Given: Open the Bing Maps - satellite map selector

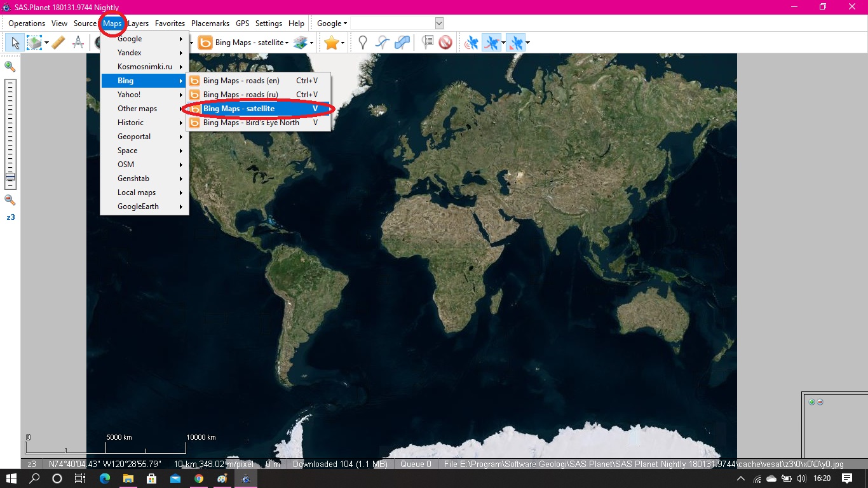Looking at the screenshot, I should click(252, 43).
